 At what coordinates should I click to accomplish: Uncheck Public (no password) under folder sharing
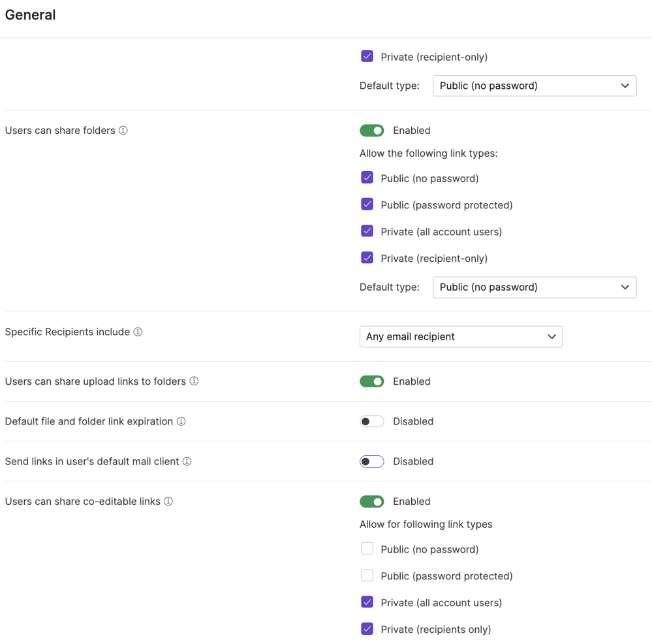coord(367,178)
